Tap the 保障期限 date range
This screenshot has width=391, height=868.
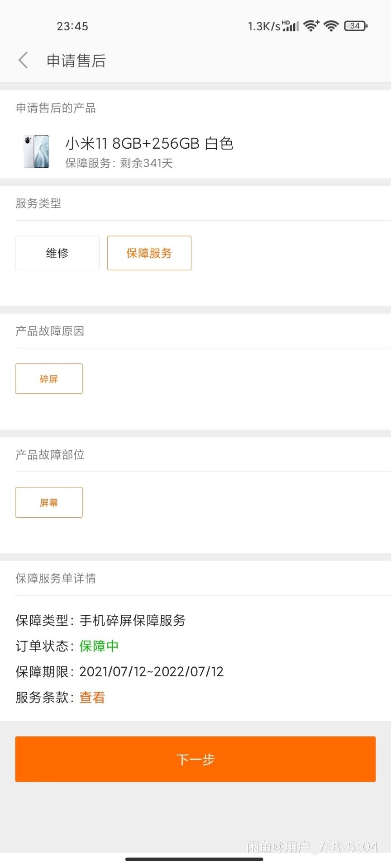152,672
